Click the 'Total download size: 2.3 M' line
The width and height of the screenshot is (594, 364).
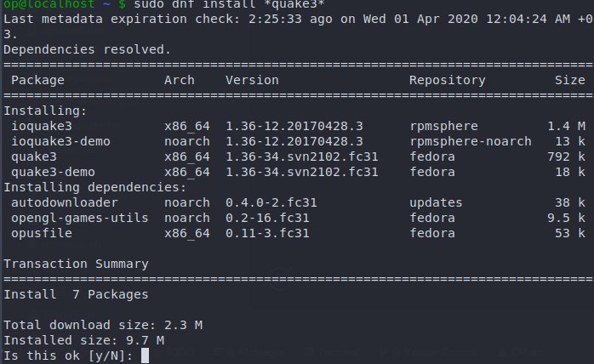pos(103,326)
